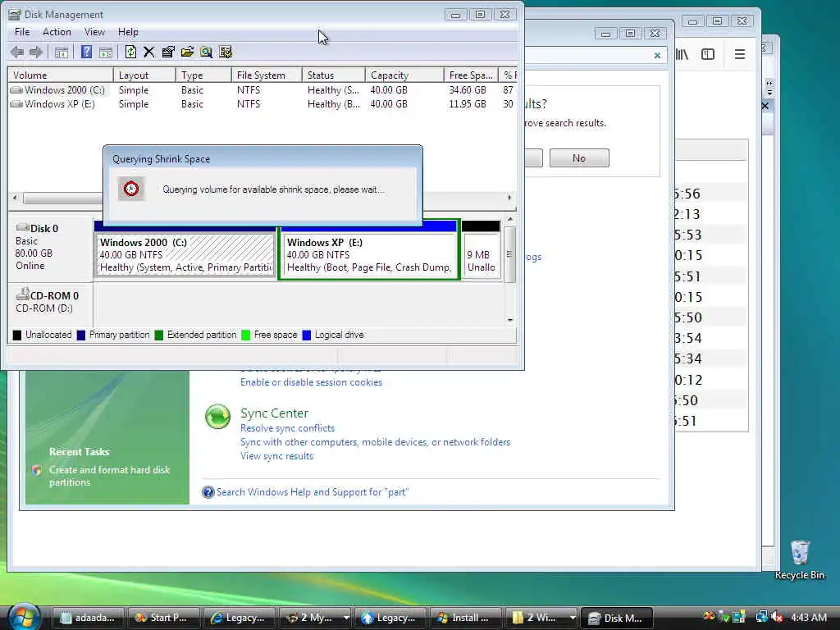Click the Install ... taskbar button
This screenshot has height=630, width=840.
pos(465,618)
